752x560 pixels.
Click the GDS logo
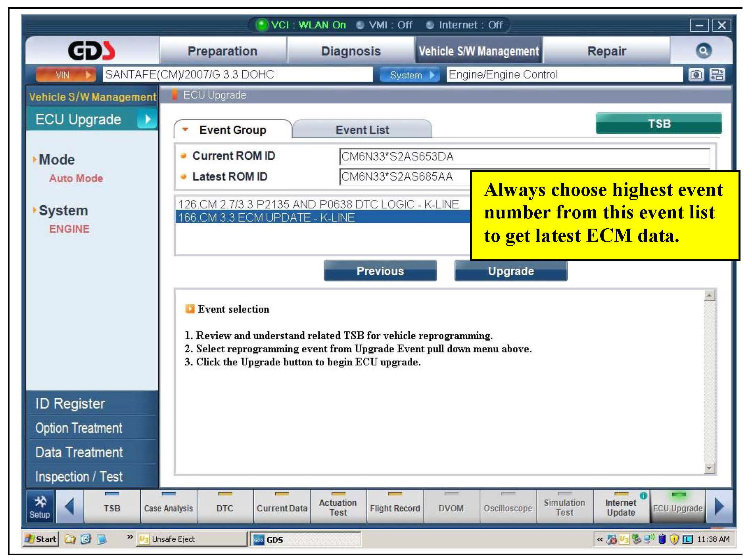pos(92,51)
